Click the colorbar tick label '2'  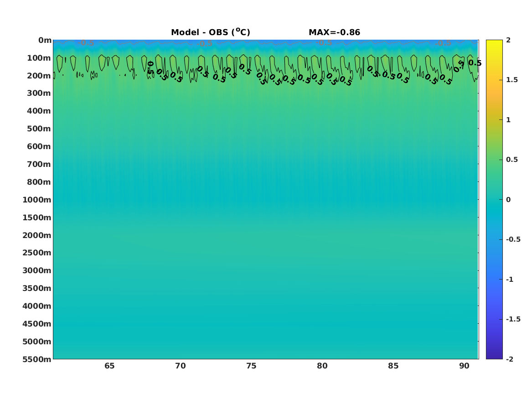tap(508, 40)
